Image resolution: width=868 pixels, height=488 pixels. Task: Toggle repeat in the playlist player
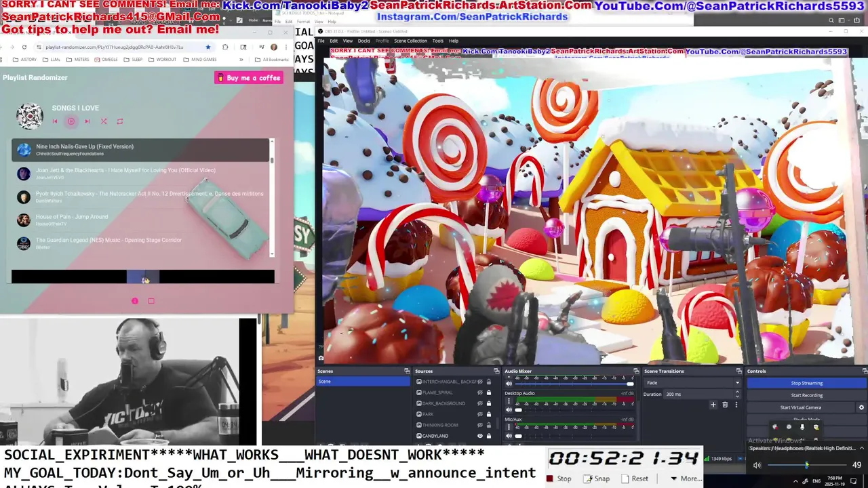tap(120, 121)
